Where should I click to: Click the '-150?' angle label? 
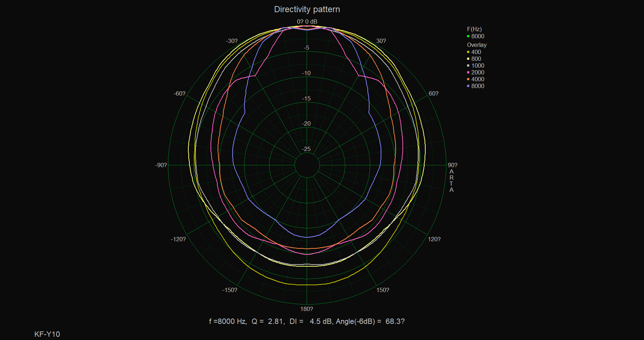point(229,290)
